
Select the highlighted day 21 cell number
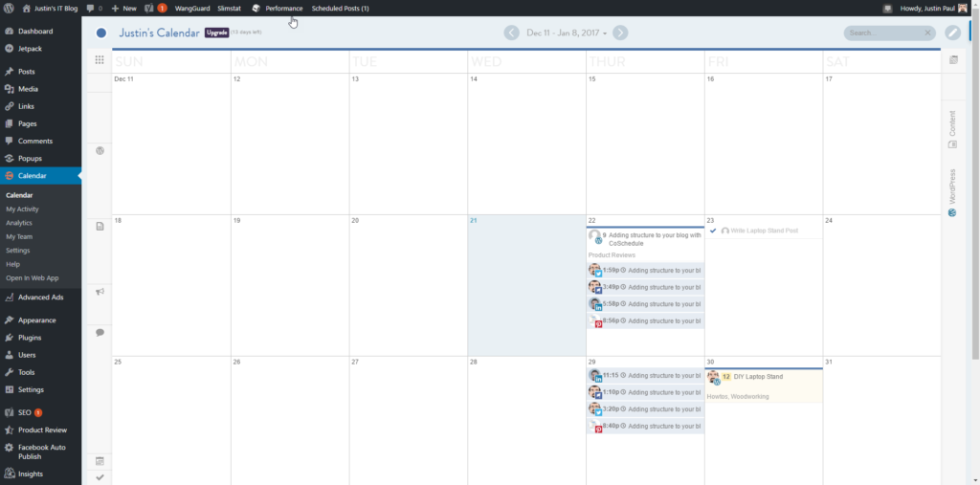(474, 221)
